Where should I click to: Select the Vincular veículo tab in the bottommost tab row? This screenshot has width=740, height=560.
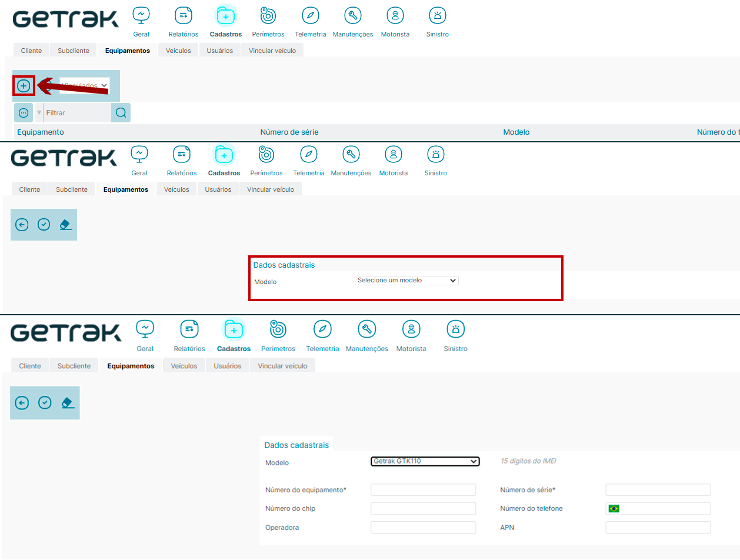pos(282,366)
